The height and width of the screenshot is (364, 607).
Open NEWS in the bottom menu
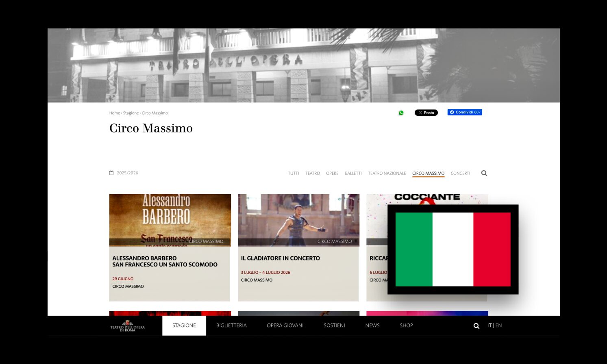pyautogui.click(x=372, y=326)
